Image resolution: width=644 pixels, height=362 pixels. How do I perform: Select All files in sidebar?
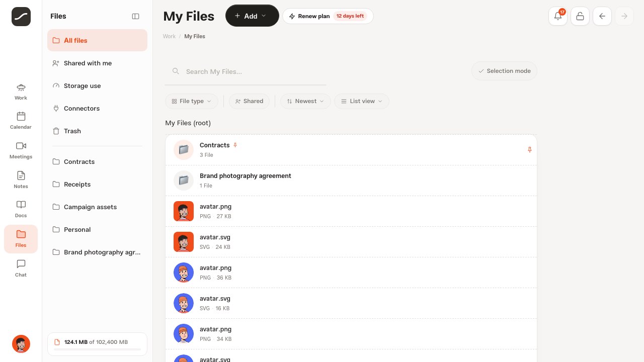point(97,40)
